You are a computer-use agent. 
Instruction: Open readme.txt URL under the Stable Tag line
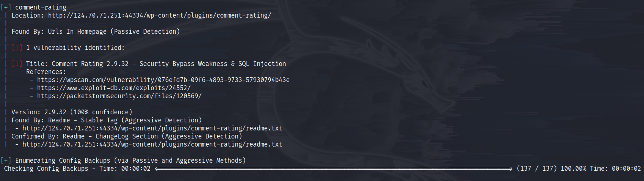tap(152, 128)
